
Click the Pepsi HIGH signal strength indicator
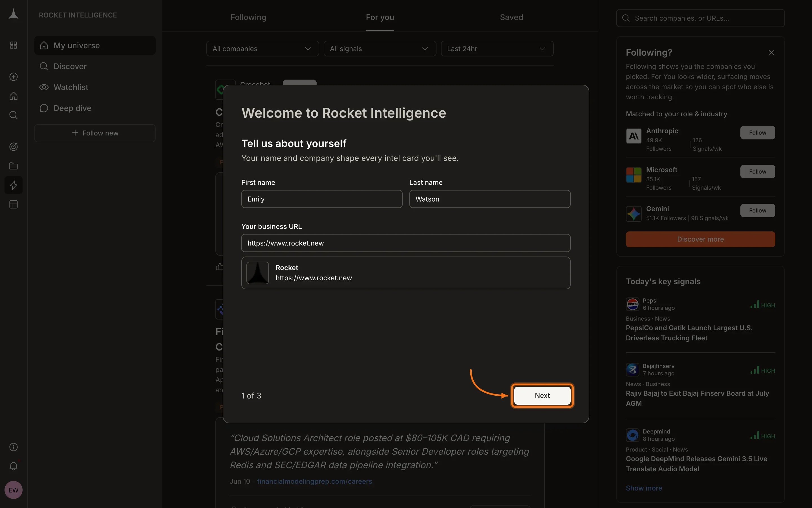[x=763, y=305]
